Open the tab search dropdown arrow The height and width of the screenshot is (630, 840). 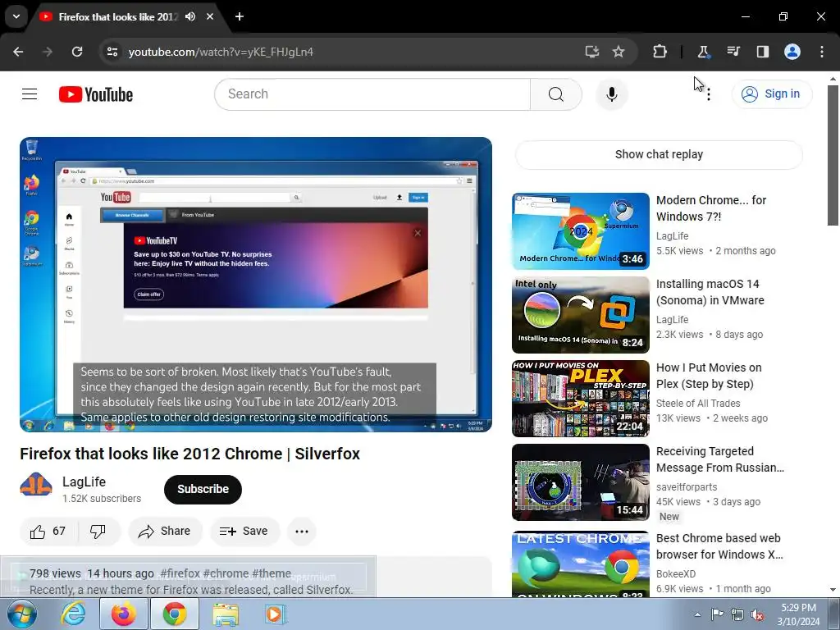pos(16,16)
